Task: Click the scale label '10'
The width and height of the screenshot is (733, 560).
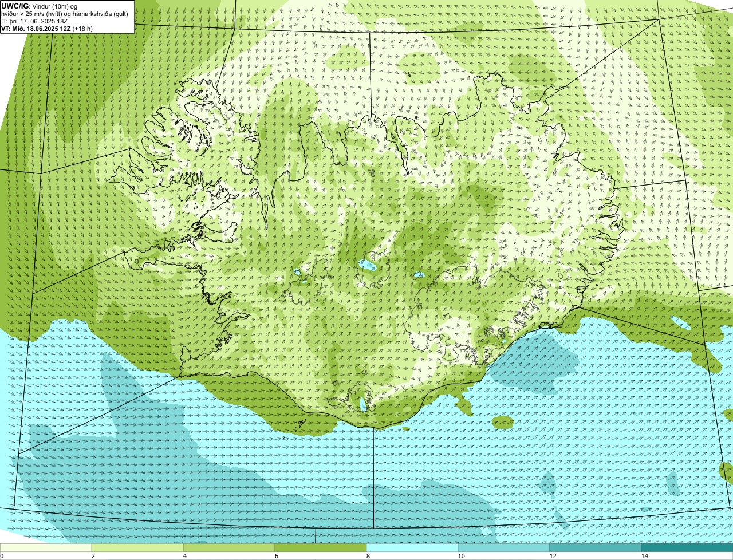Action: tap(461, 556)
